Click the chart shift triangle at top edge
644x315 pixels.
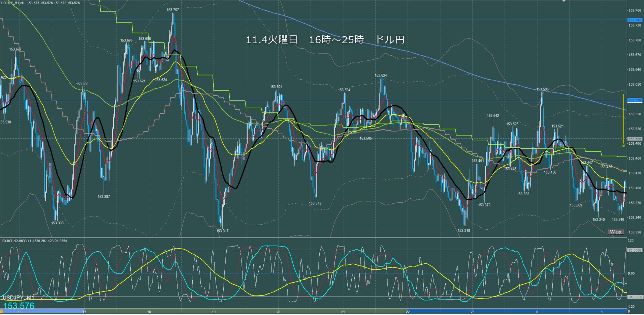click(x=564, y=1)
